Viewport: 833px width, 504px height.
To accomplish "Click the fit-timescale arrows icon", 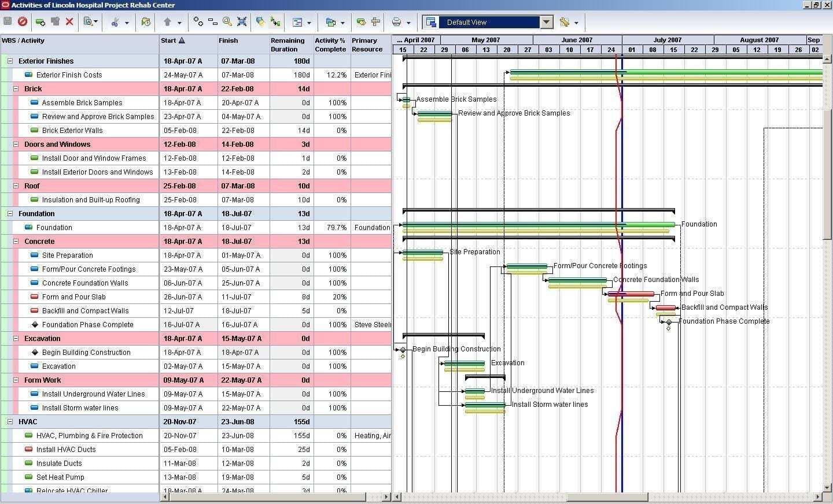I will coord(242,22).
